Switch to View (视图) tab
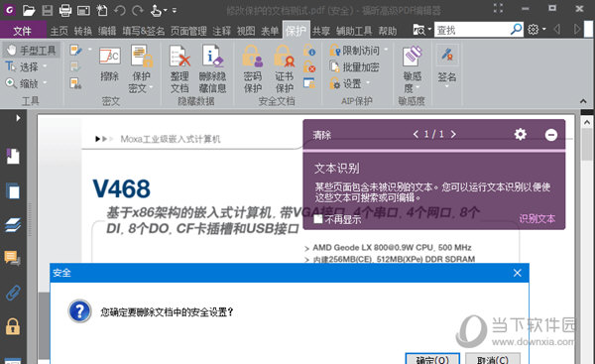The image size is (595, 364). (x=246, y=31)
